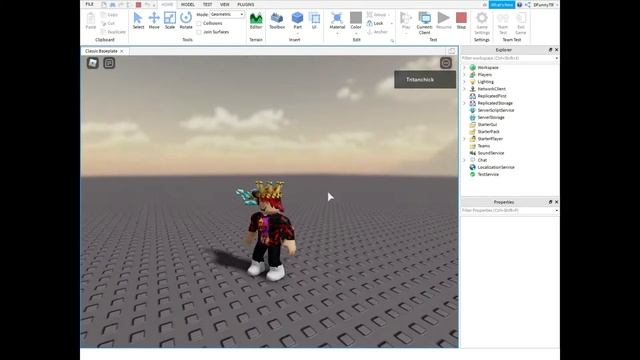Image resolution: width=640 pixels, height=360 pixels.
Task: Click the share icon beside username
Action: click(528, 4)
